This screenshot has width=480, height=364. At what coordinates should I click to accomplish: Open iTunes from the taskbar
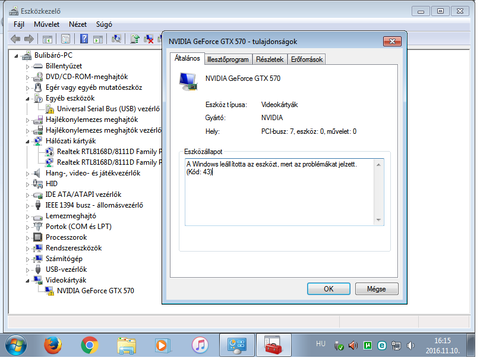click(x=200, y=345)
